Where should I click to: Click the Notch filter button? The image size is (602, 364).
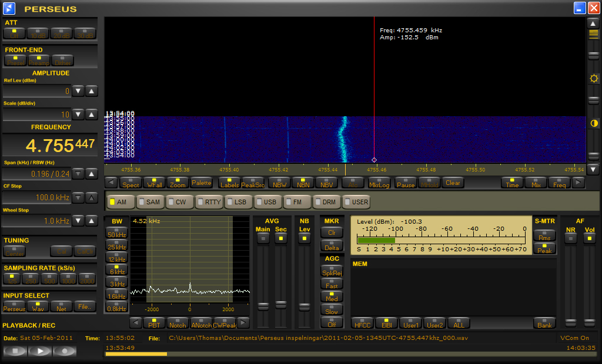[178, 323]
